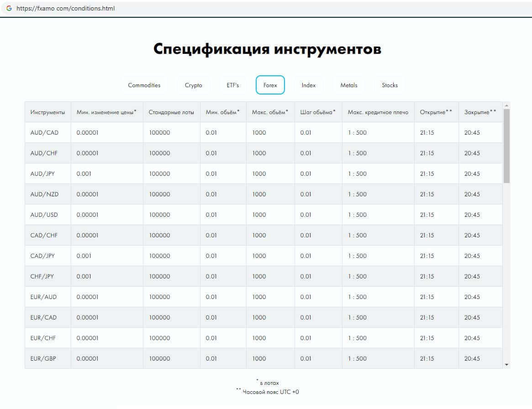Click the 20:45 closing time for EUR/GBP
The image size is (532, 409).
tap(472, 358)
